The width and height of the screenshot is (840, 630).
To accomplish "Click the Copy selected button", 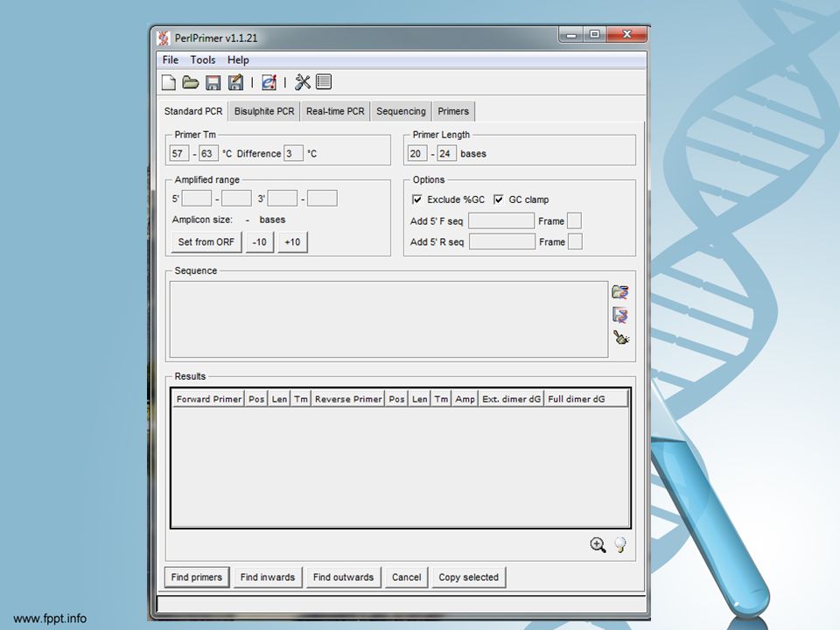I will coord(469,577).
